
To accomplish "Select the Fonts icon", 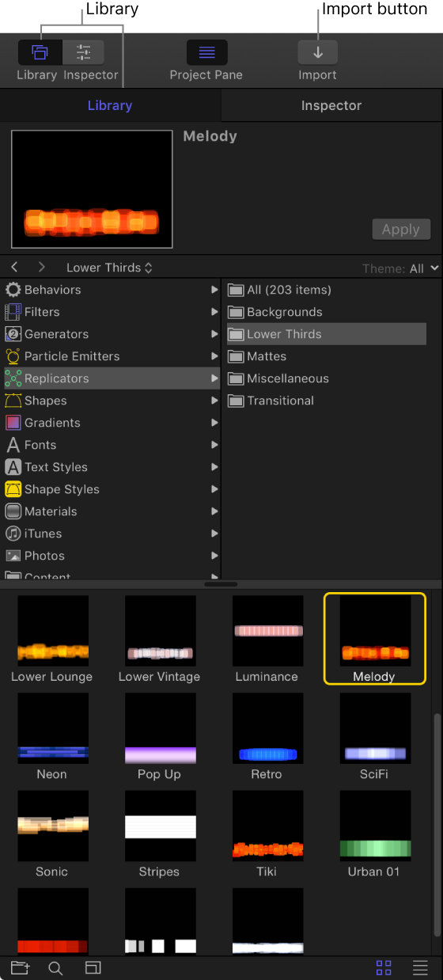I will coord(13,445).
